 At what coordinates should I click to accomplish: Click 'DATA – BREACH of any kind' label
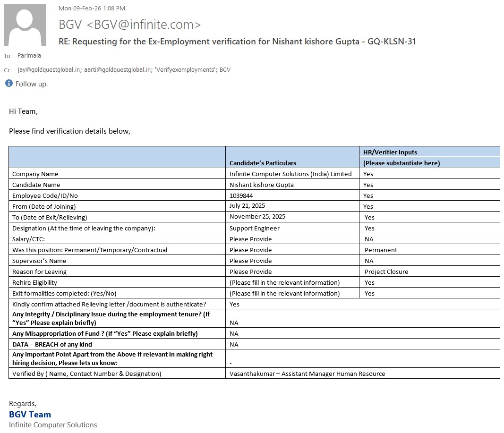coord(52,344)
